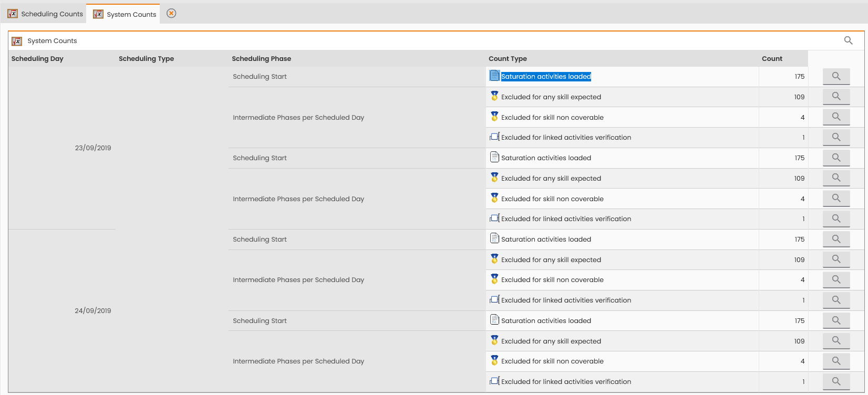Click the highlighted Saturation activities loaded text
The height and width of the screenshot is (395, 868).
pyautogui.click(x=546, y=77)
